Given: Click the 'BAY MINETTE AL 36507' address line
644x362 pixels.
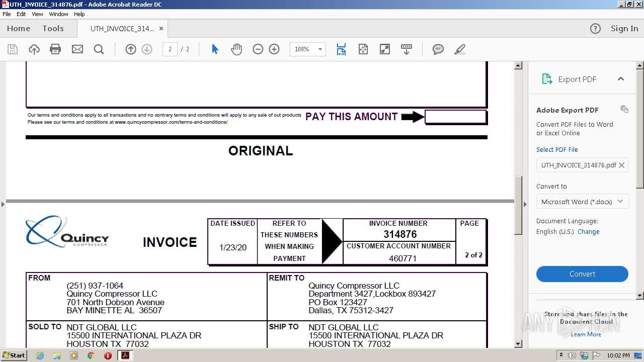Looking at the screenshot, I should click(114, 311).
